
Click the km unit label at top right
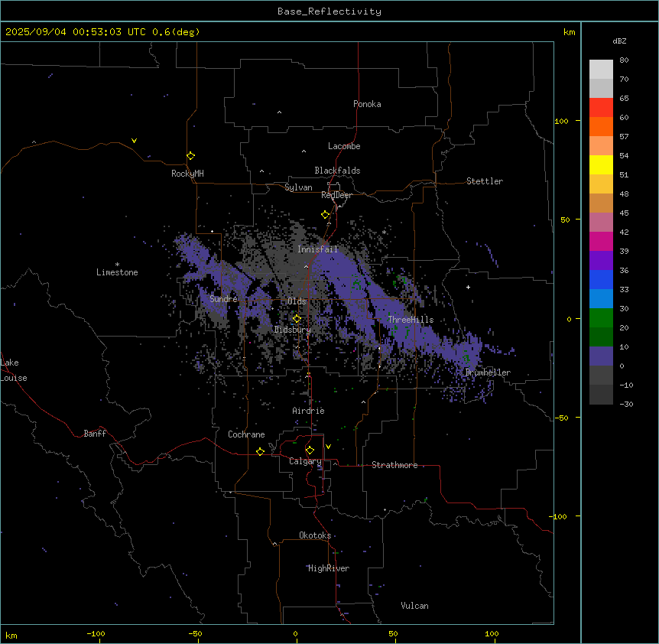click(570, 32)
